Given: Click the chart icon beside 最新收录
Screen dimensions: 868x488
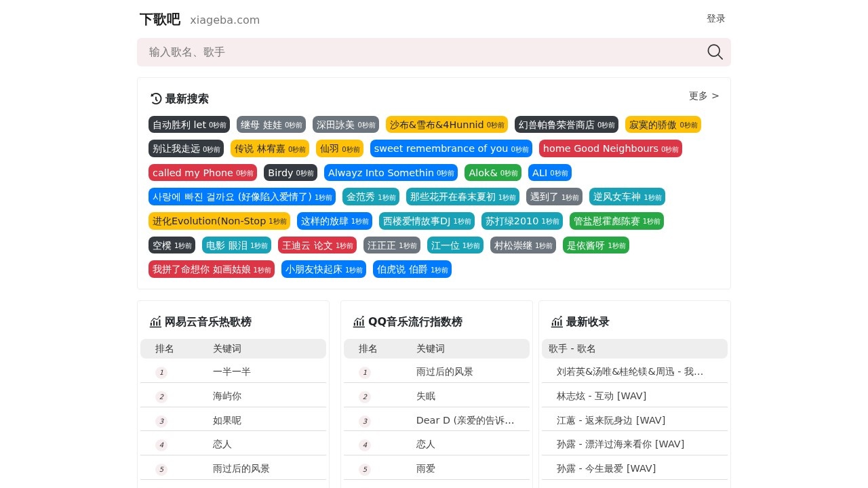Looking at the screenshot, I should tap(557, 322).
